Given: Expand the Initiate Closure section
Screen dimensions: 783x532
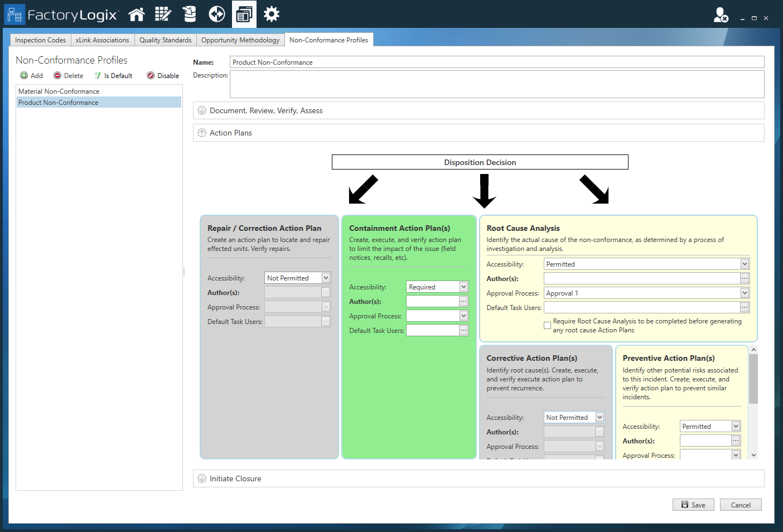Looking at the screenshot, I should tap(235, 478).
